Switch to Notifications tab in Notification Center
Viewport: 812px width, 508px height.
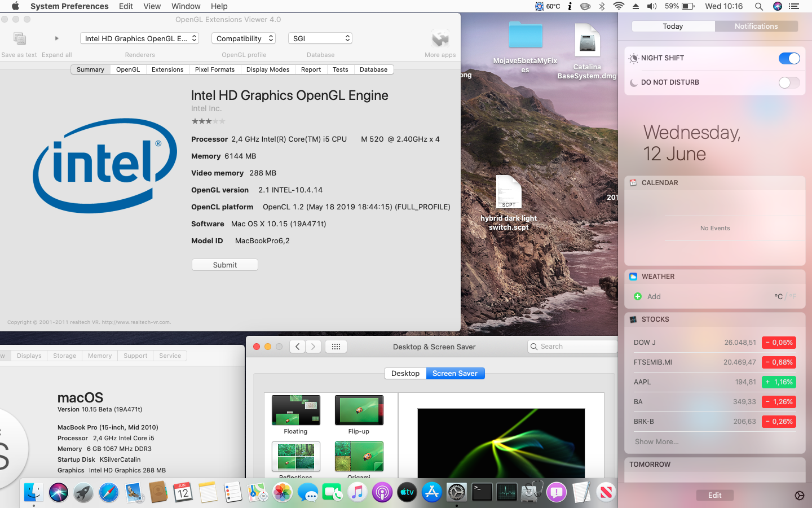(756, 26)
